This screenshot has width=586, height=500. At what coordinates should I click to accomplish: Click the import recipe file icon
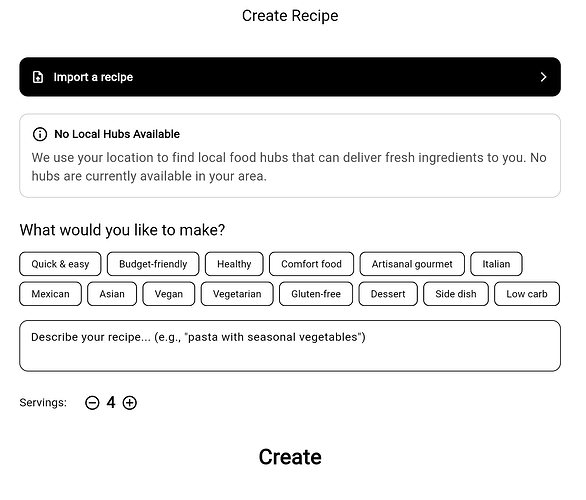(x=38, y=77)
